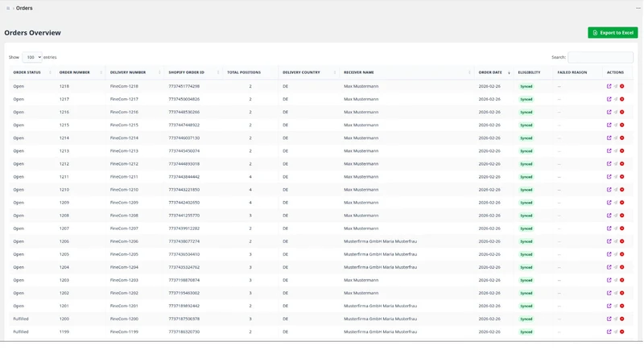
Task: Click red cancel icon for order 1203
Action: click(x=621, y=280)
